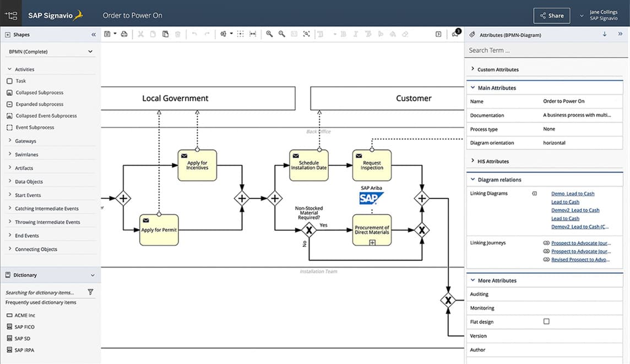Viewport: 630px width, 364px height.
Task: Collapse the Shapes panel with double chevron
Action: [94, 35]
